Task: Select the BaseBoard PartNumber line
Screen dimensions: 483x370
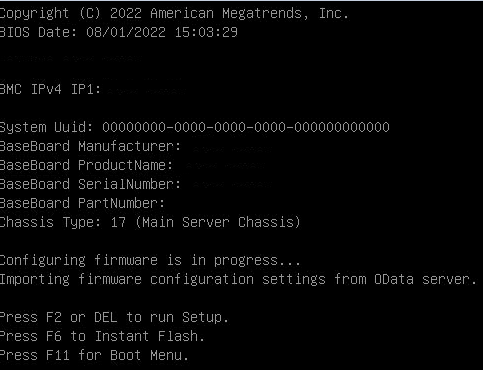Action: (x=82, y=203)
